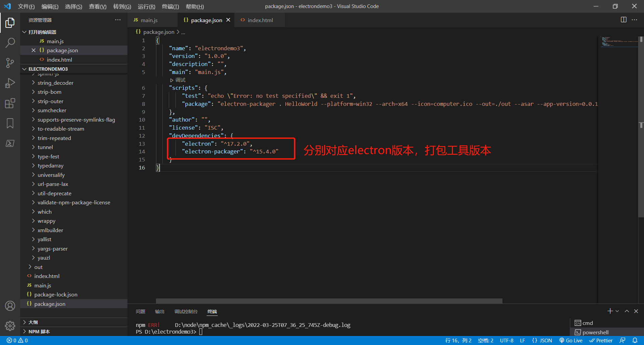Open the 文件(F) menu
This screenshot has height=345, width=644.
[x=26, y=6]
